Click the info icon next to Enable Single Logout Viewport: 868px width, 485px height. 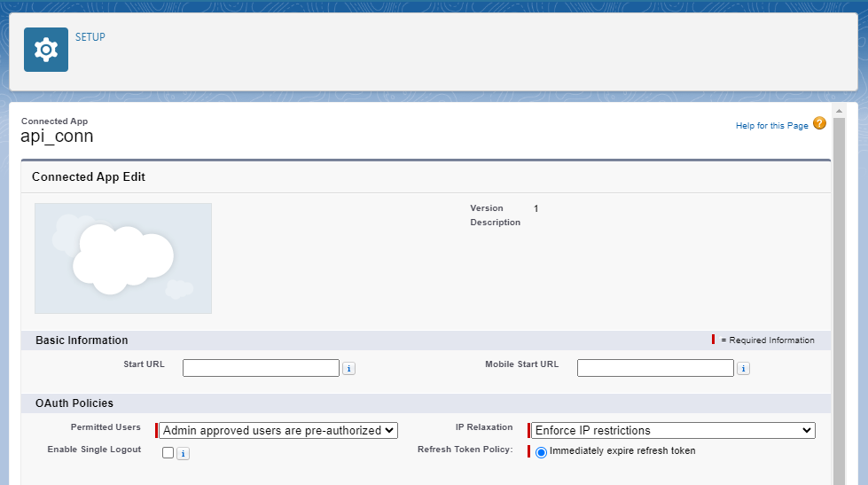tap(183, 454)
